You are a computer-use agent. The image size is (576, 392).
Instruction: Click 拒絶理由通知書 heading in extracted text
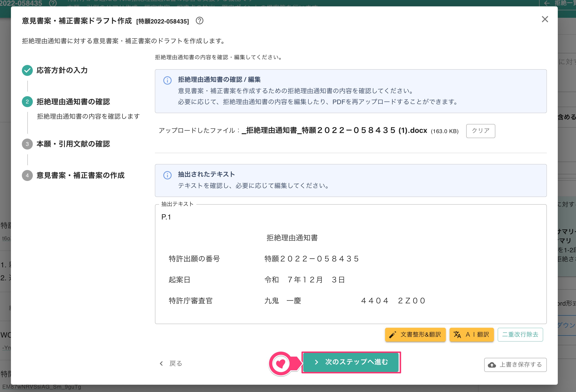[292, 238]
